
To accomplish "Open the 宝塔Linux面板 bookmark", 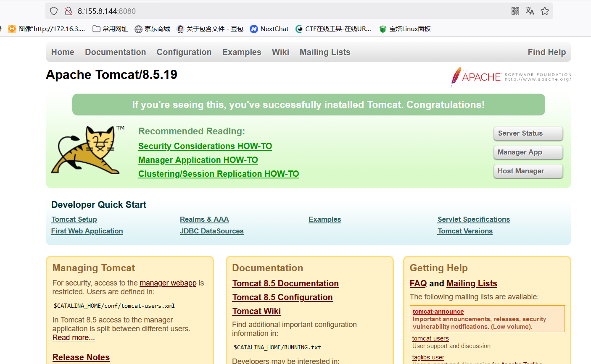I will [x=405, y=29].
